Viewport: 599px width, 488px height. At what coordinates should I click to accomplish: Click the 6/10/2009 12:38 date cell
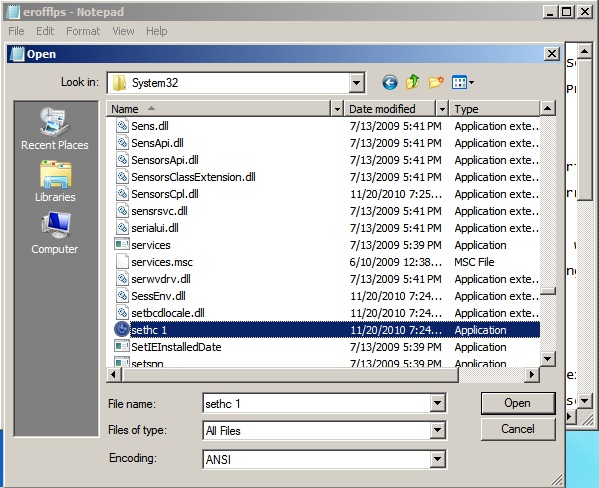[x=395, y=262]
